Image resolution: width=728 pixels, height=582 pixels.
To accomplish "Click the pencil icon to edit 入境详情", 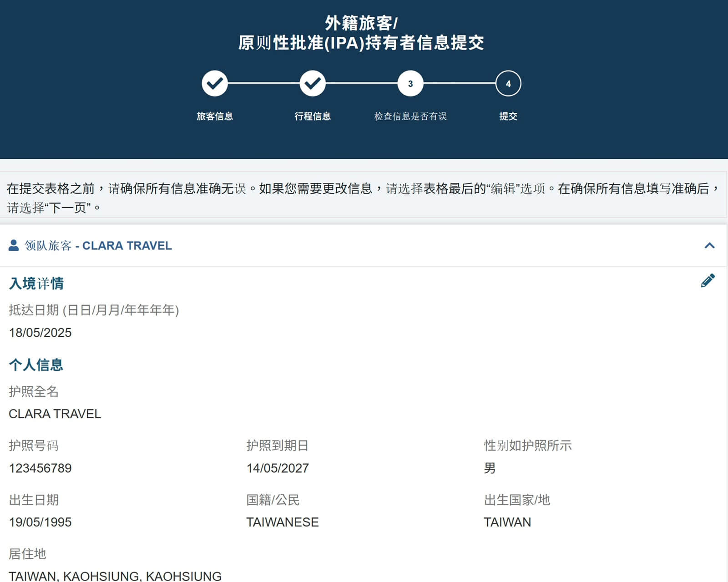I will (707, 281).
